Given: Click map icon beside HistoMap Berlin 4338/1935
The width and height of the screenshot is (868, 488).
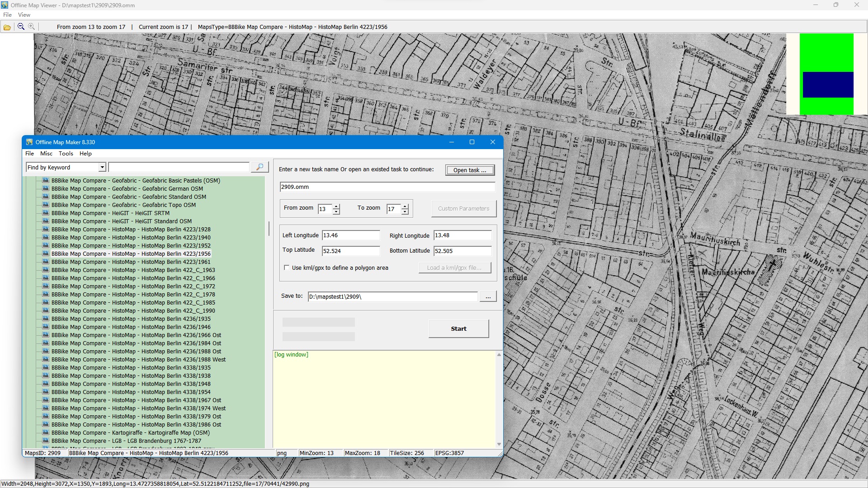Looking at the screenshot, I should click(x=46, y=367).
